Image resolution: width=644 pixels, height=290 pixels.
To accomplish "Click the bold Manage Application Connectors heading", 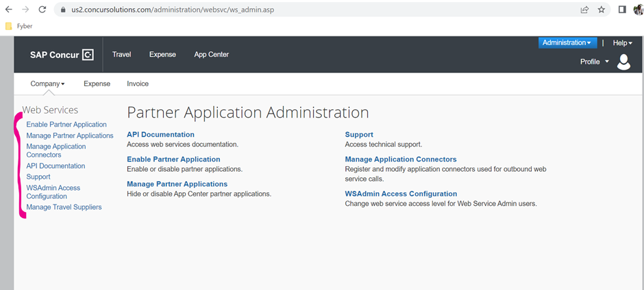I will 401,159.
